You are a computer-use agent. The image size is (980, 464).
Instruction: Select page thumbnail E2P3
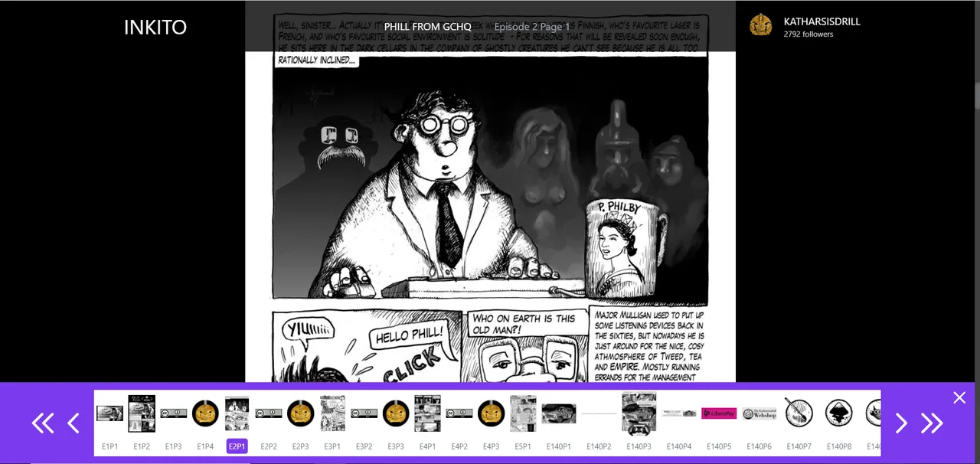(x=301, y=413)
